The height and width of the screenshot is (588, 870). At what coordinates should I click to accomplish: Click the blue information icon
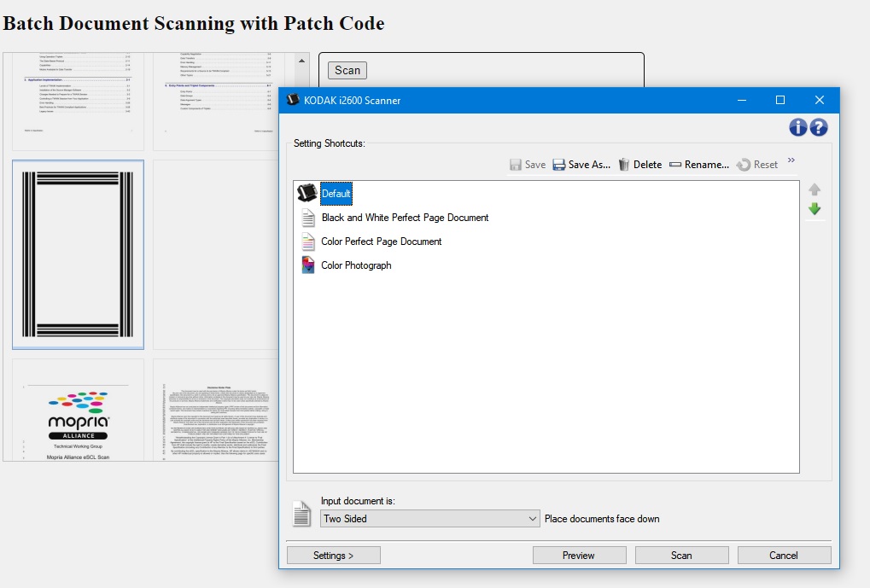point(798,127)
